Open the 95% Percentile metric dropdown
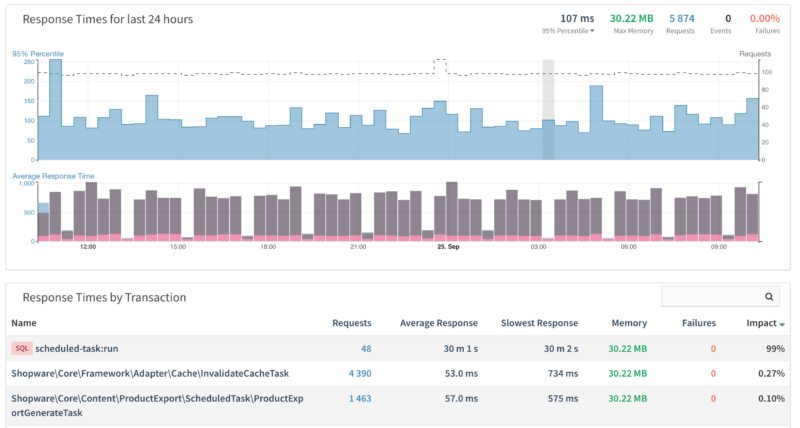Screen dimensions: 800x428 point(568,31)
